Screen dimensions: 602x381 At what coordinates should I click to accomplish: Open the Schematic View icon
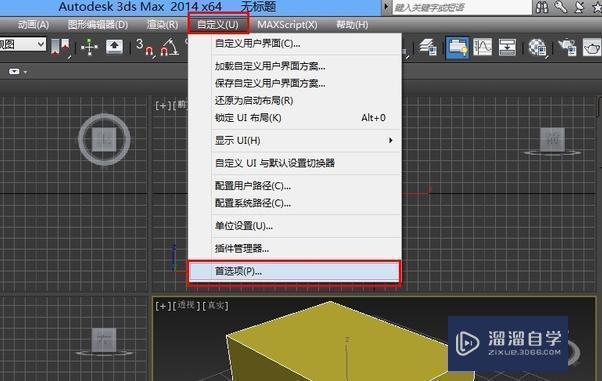[x=507, y=47]
